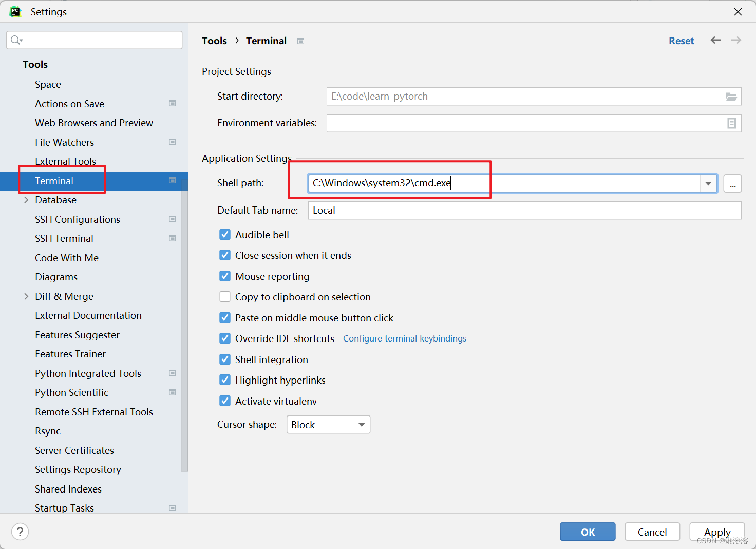
Task: Toggle Paste on middle mouse button click
Action: pos(225,318)
